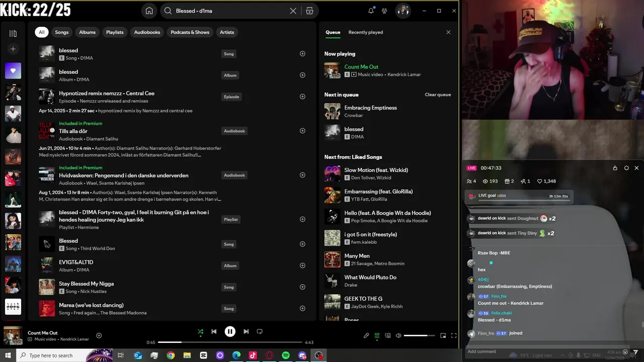Toggle shuffle in the playback controls
The width and height of the screenshot is (644, 362).
click(200, 331)
